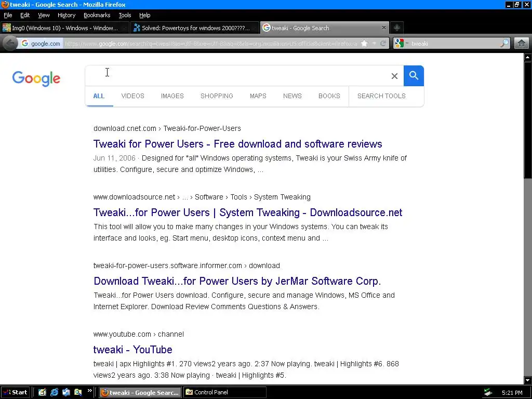Select the ALL search filter tab

coord(99,96)
